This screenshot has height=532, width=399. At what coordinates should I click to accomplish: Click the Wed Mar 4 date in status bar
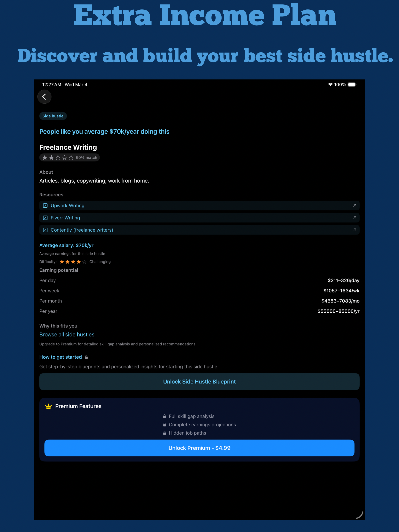click(x=76, y=84)
